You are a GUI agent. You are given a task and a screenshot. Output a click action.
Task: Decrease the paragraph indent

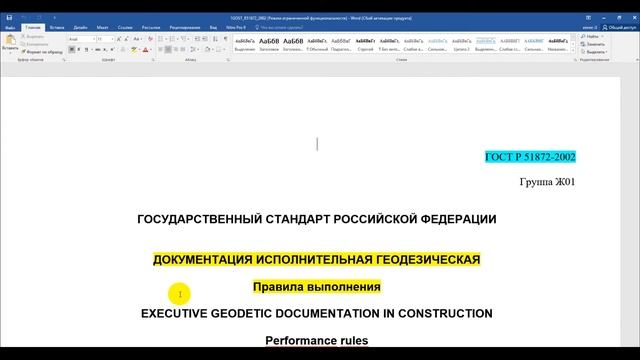coord(197,39)
